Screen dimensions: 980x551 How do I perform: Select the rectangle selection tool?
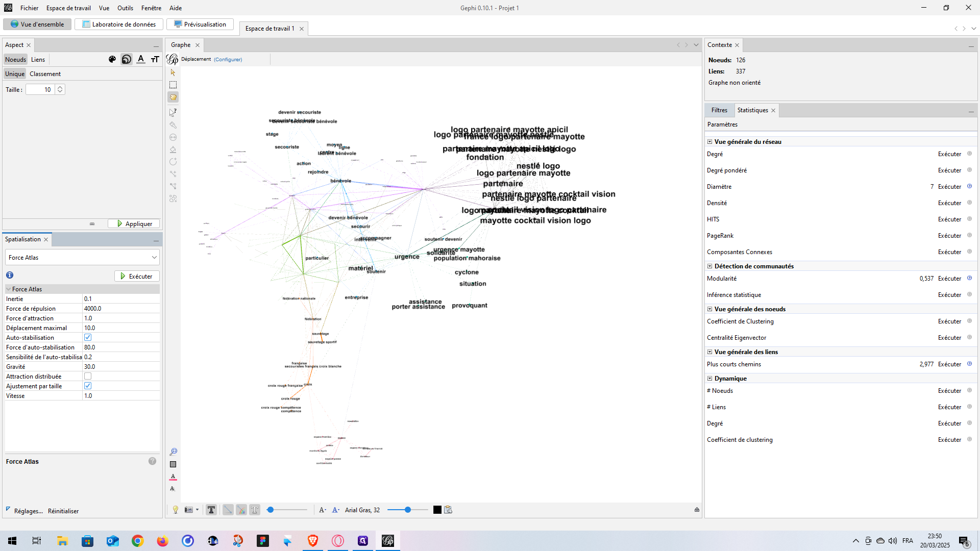tap(173, 85)
